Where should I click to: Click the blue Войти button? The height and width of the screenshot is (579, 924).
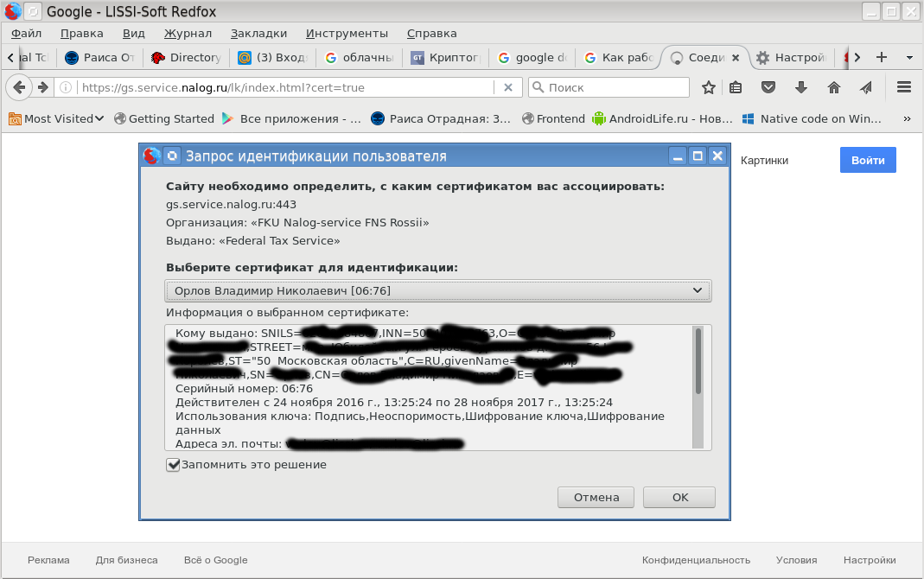[867, 160]
